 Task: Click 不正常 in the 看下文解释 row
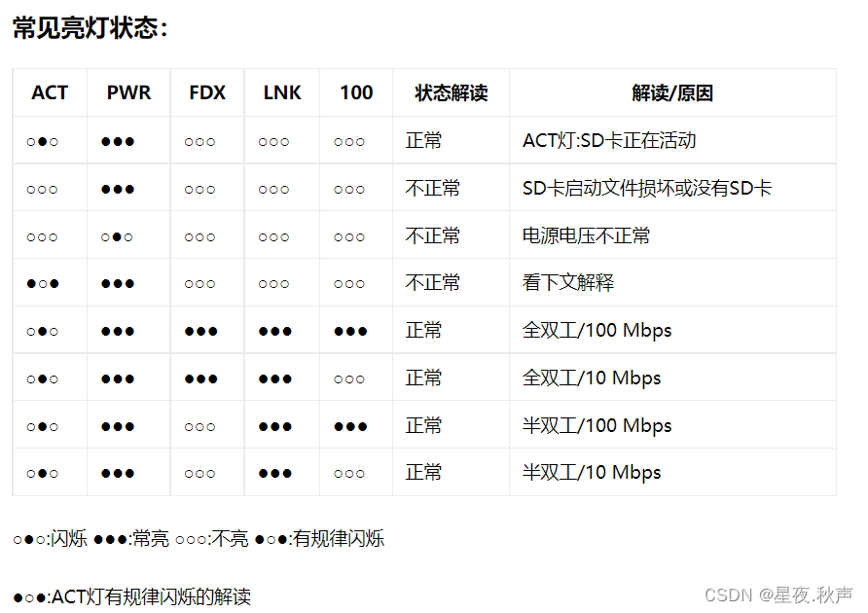tap(432, 282)
